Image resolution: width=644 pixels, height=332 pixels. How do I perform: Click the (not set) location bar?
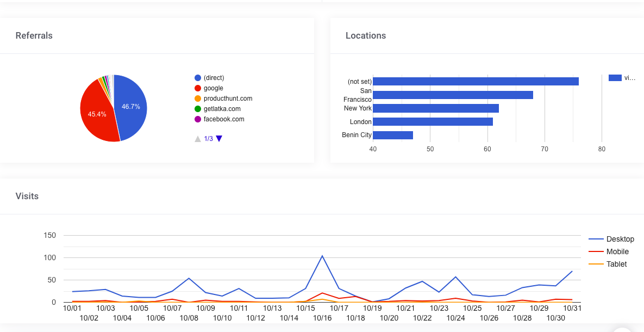click(x=476, y=82)
